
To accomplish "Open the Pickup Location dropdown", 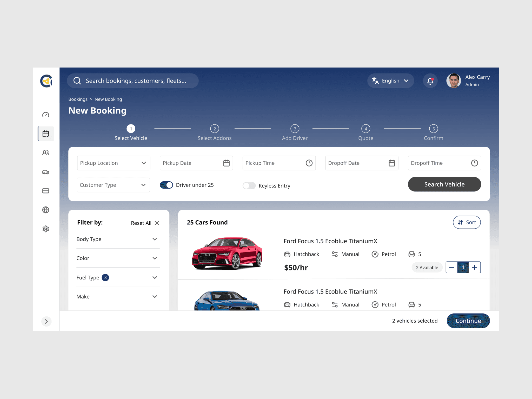I will point(114,163).
